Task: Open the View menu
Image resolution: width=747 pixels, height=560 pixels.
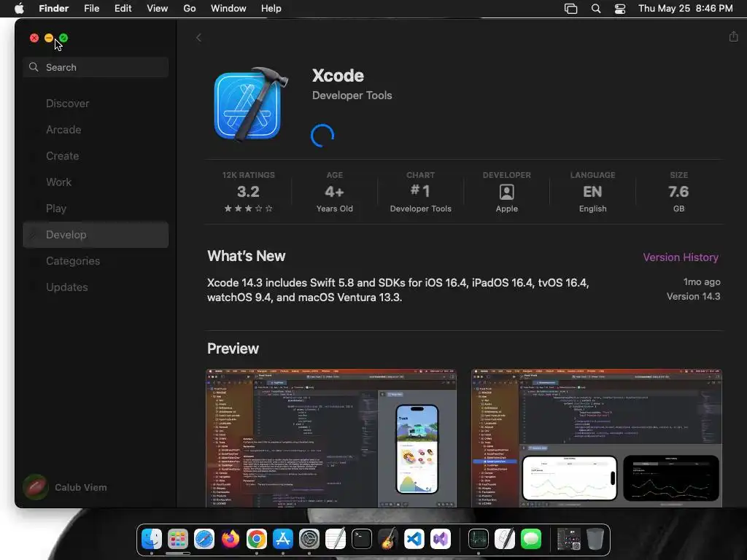Action: tap(158, 9)
